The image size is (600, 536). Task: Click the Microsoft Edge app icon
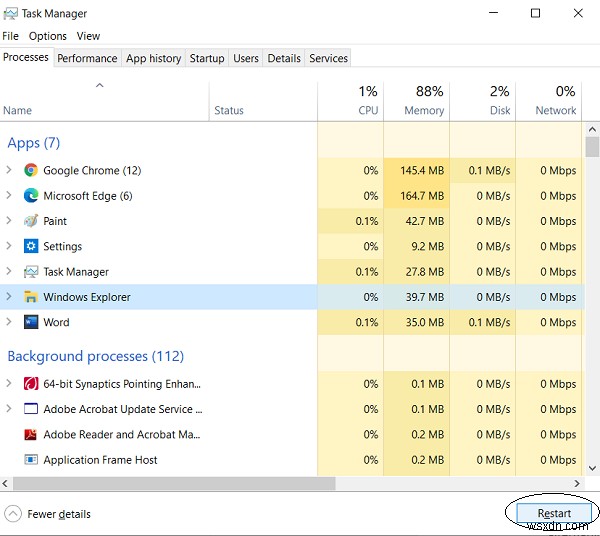(x=31, y=196)
